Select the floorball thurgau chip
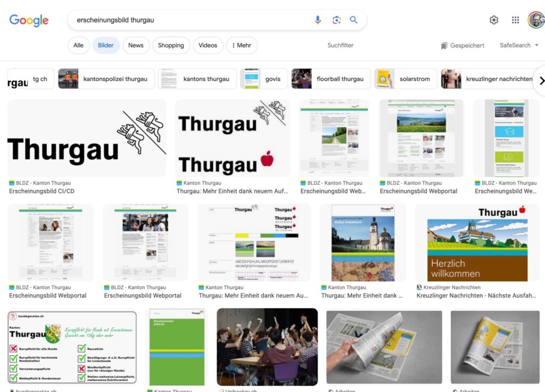 click(331, 79)
